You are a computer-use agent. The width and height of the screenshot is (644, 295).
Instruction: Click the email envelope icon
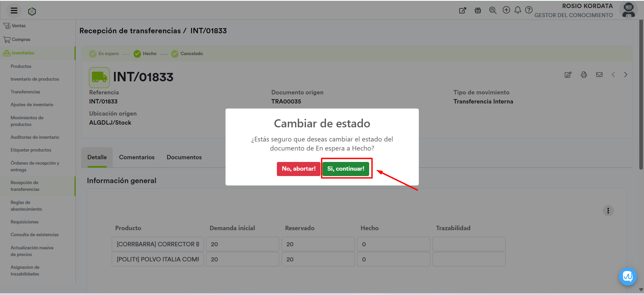point(599,75)
